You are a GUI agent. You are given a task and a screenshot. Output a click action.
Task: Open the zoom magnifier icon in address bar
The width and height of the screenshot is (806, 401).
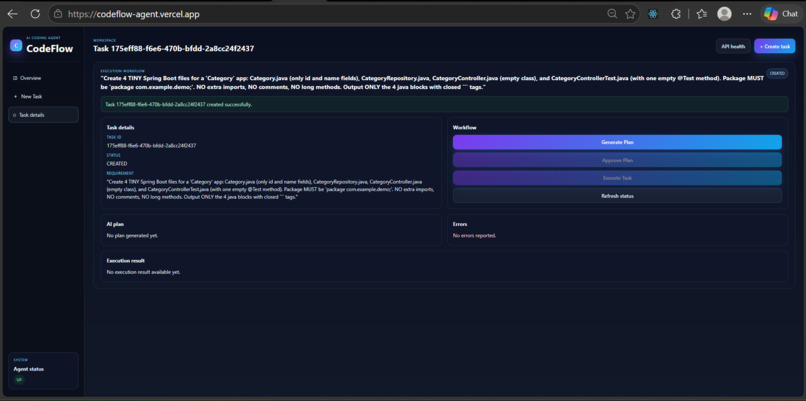612,14
